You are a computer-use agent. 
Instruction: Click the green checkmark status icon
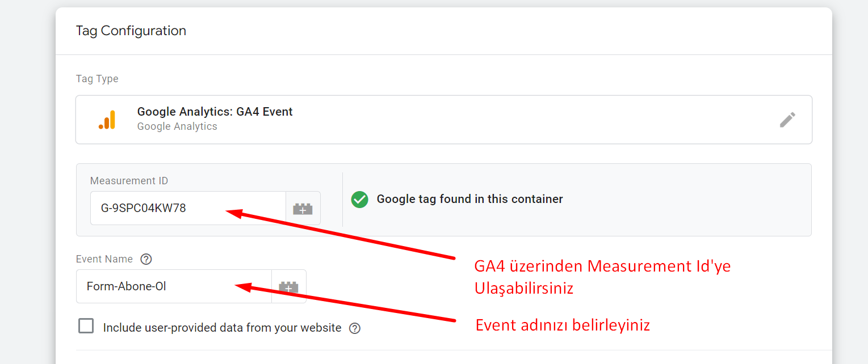click(359, 200)
